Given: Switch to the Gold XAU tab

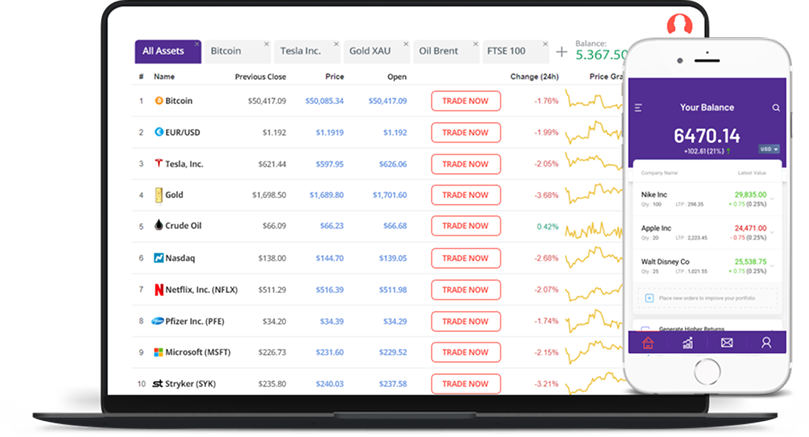Looking at the screenshot, I should (377, 52).
